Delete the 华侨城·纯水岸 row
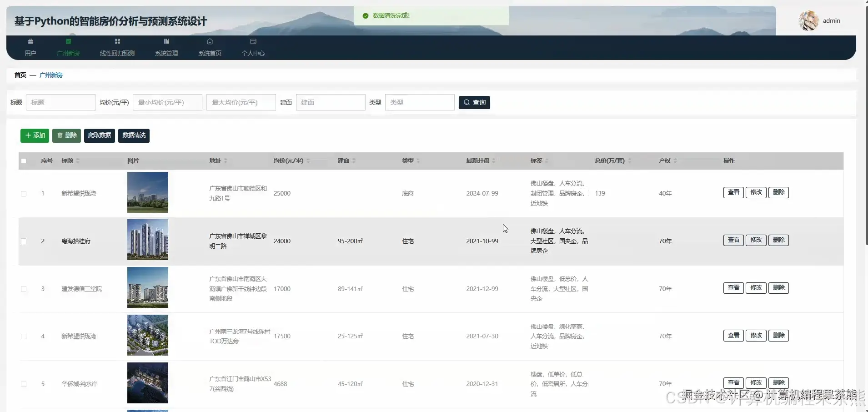 [778, 383]
